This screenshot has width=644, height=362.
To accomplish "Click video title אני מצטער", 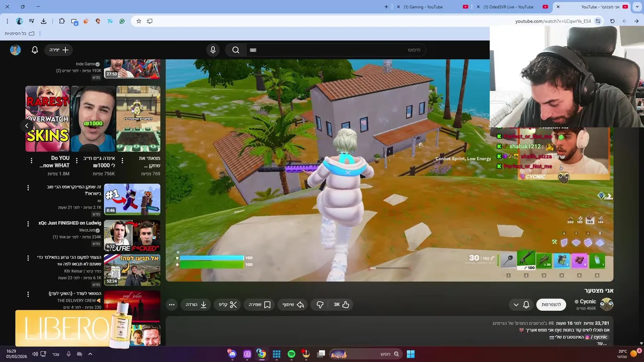I will [x=599, y=291].
